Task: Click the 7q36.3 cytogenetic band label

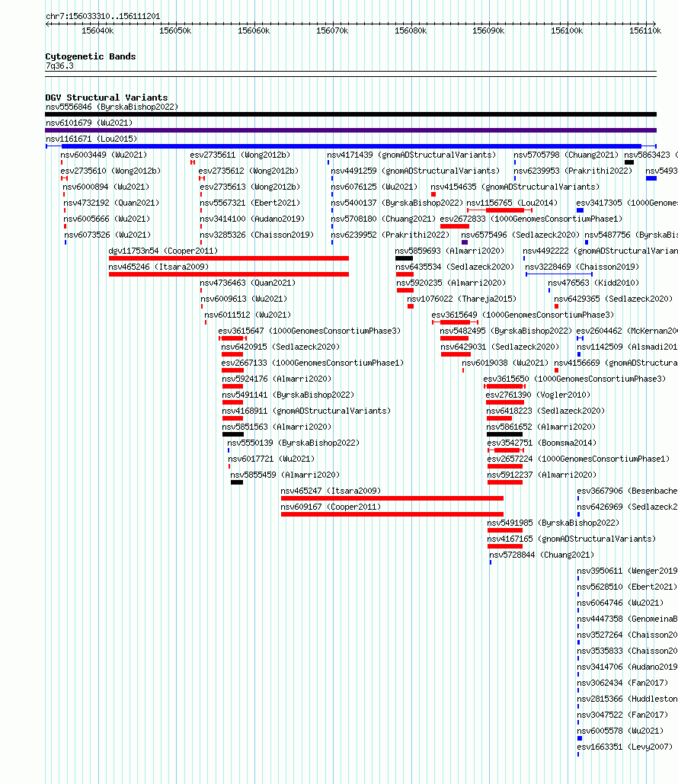Action: click(59, 66)
